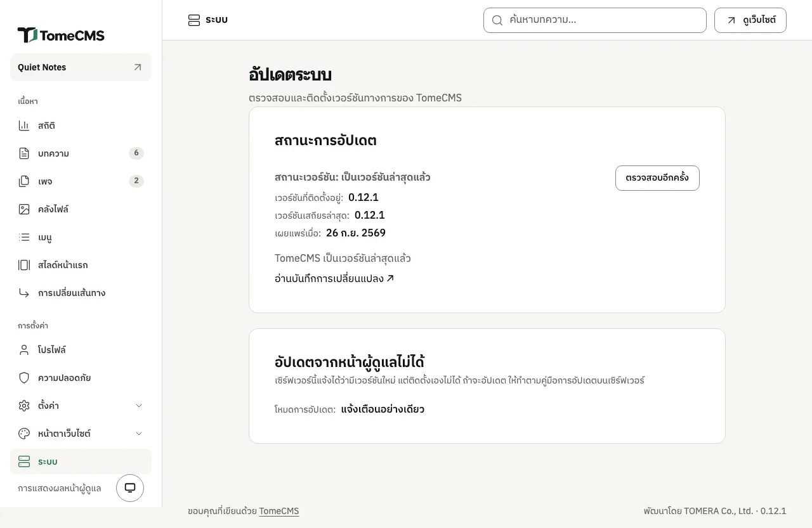Click the ตรวจสอบอีกครั้ง button
Screen dimensions: 812x528
pos(657,178)
